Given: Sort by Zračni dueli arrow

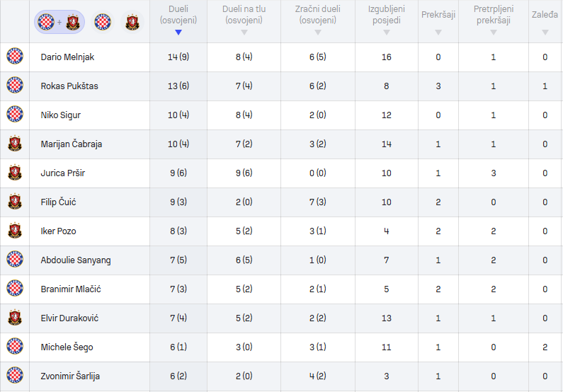Looking at the screenshot, I should point(318,33).
